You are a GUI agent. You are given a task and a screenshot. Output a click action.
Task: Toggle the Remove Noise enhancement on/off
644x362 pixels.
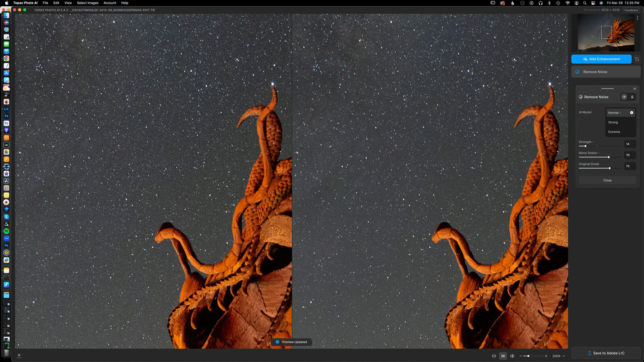(x=578, y=72)
